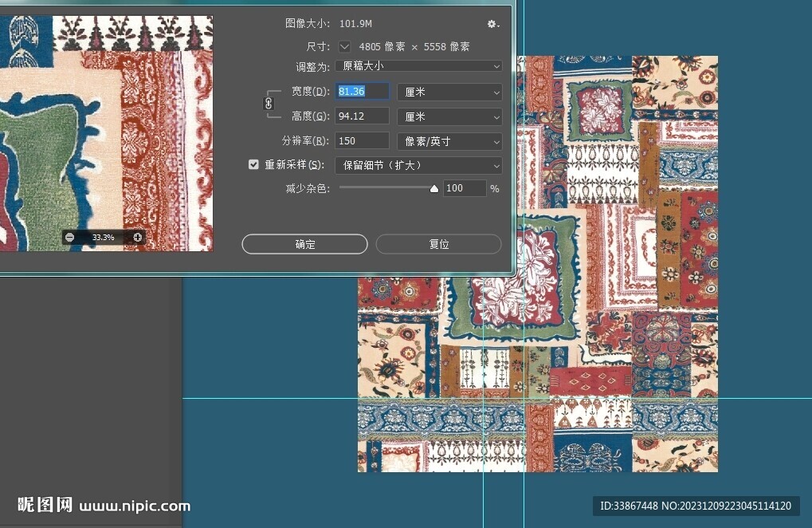Click the 宽度 width input field

[x=363, y=92]
